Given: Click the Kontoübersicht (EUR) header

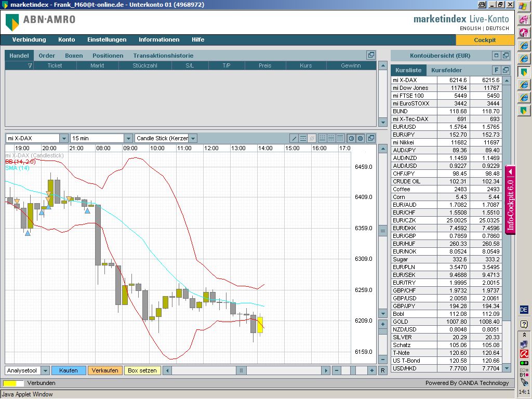Looking at the screenshot, I should pos(440,56).
